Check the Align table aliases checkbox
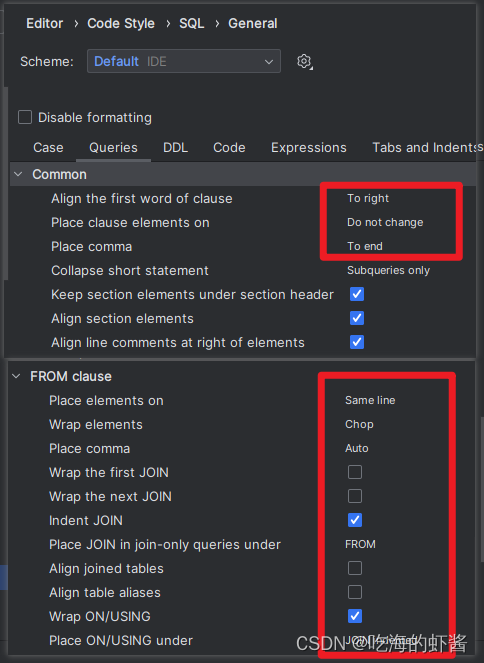The image size is (484, 663). pyautogui.click(x=355, y=592)
